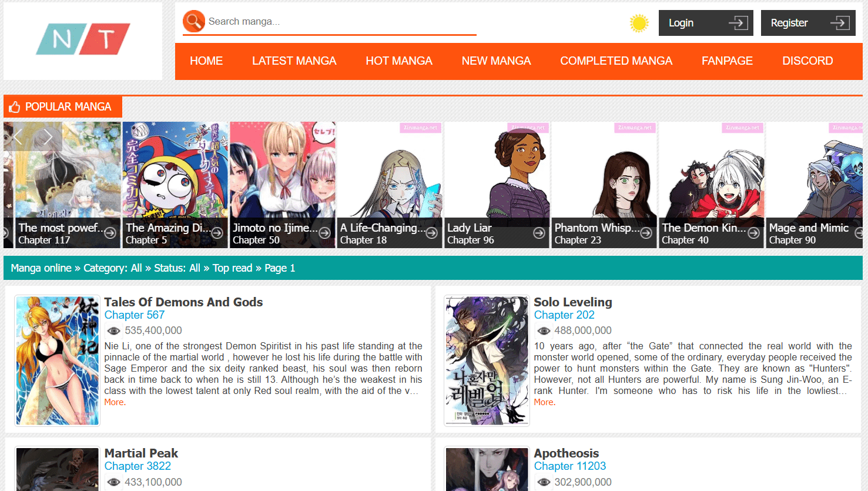This screenshot has width=868, height=491.
Task: Click The Demon Kin... title text
Action: point(703,228)
